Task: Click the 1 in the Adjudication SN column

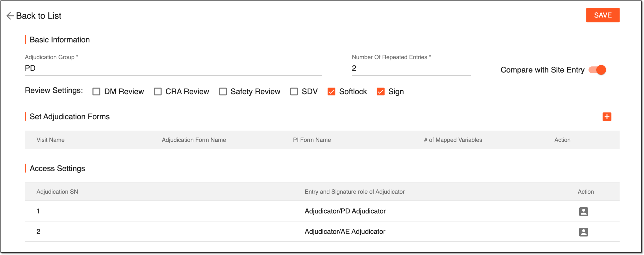Action: [x=38, y=211]
